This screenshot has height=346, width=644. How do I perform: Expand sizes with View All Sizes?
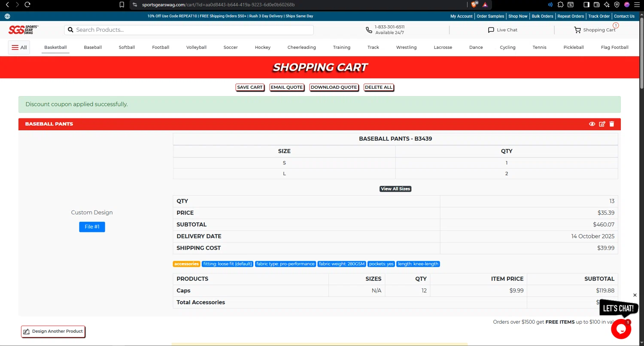[395, 189]
